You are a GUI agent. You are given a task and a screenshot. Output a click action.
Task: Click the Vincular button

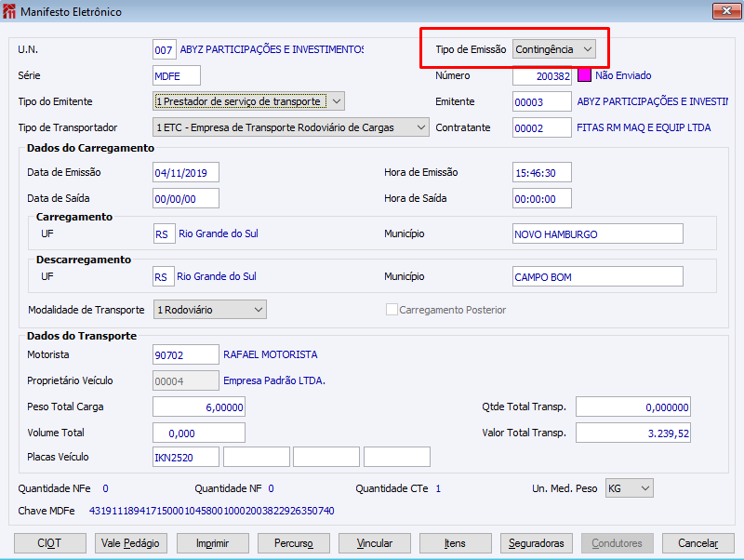click(x=375, y=543)
